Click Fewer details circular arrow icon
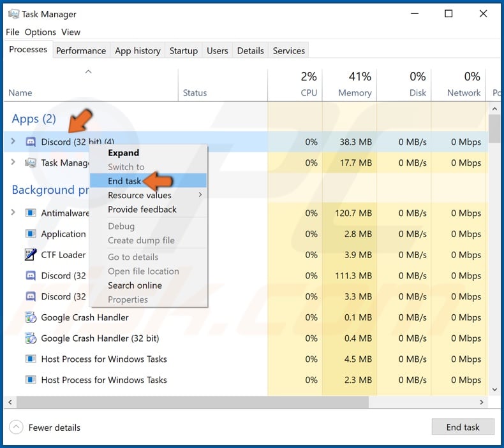The image size is (504, 448). tap(16, 427)
